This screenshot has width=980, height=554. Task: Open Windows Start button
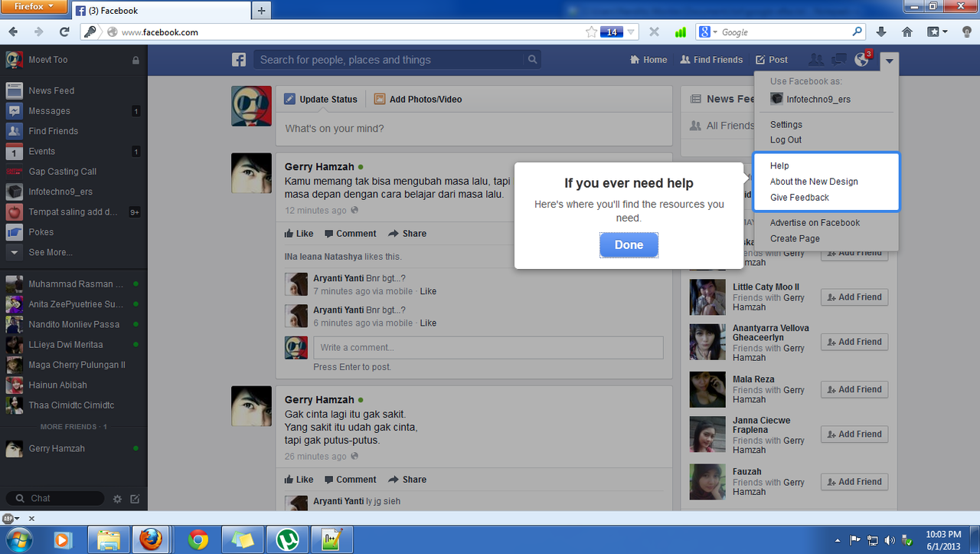(21, 540)
